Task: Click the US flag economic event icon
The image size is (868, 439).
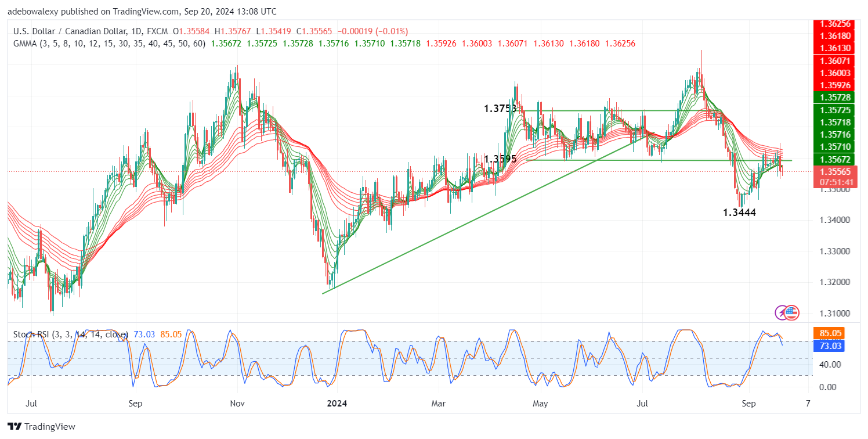Action: (x=793, y=312)
